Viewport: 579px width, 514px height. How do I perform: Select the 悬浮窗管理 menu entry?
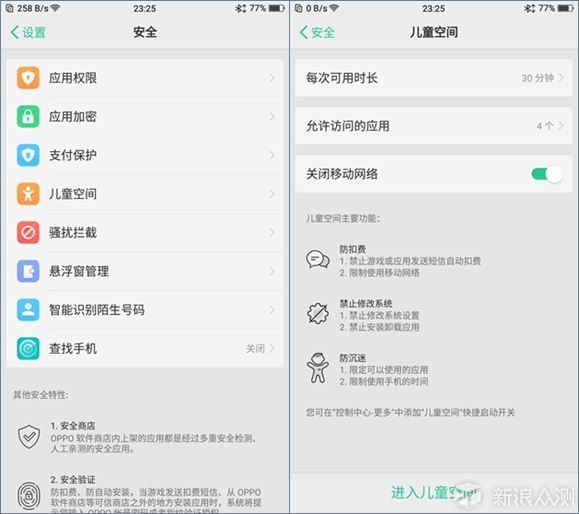pos(145,271)
